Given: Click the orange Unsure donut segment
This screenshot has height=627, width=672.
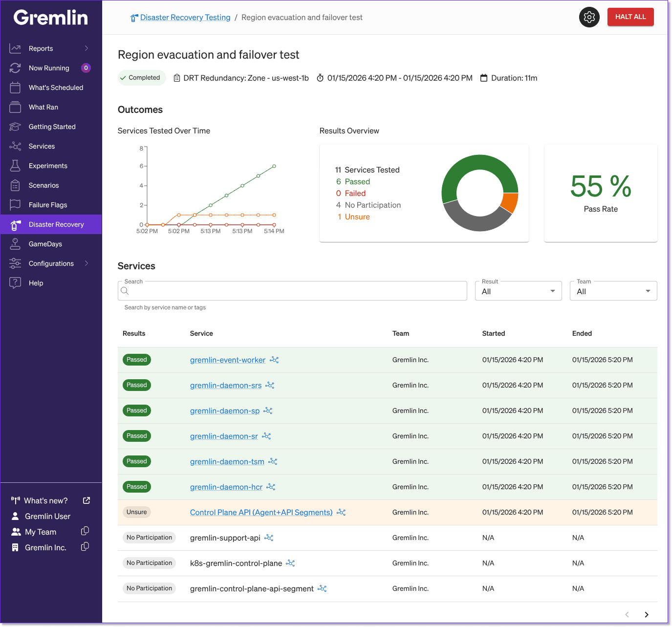Looking at the screenshot, I should (510, 202).
